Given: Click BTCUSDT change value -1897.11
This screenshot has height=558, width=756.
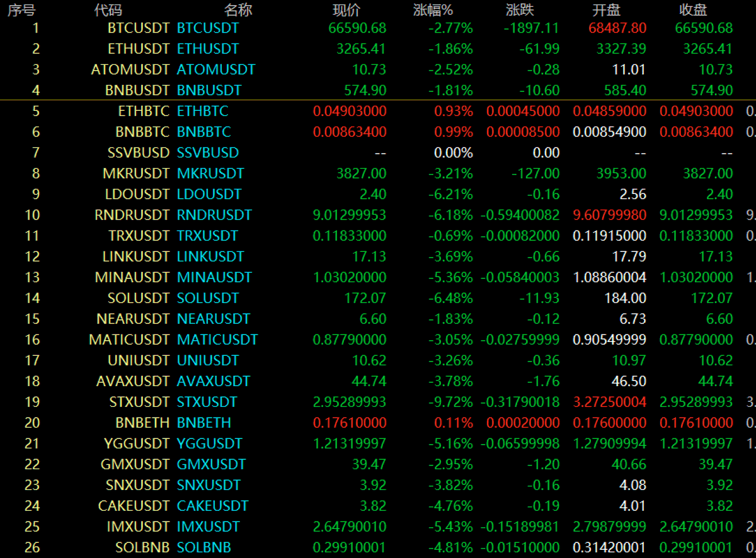Looking at the screenshot, I should click(532, 28).
